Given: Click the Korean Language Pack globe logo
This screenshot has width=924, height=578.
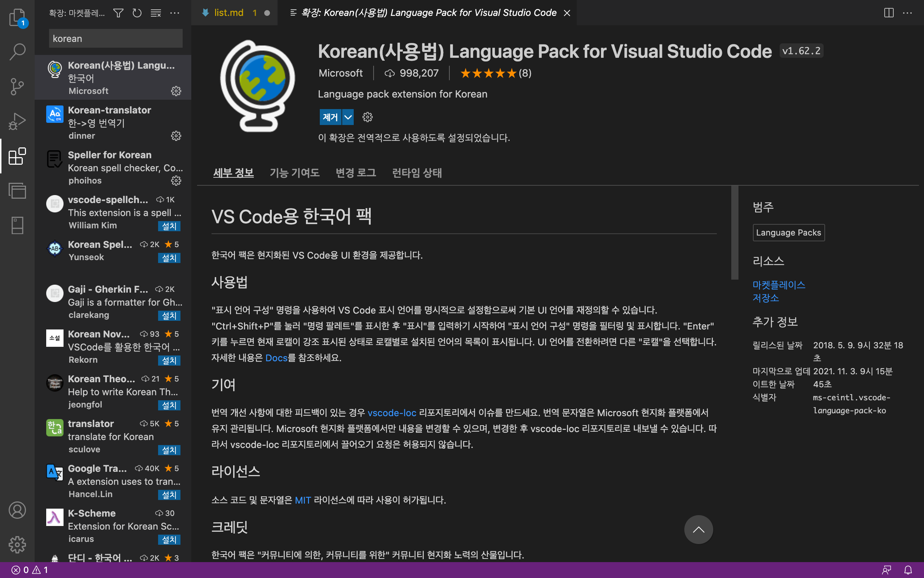Looking at the screenshot, I should click(258, 86).
